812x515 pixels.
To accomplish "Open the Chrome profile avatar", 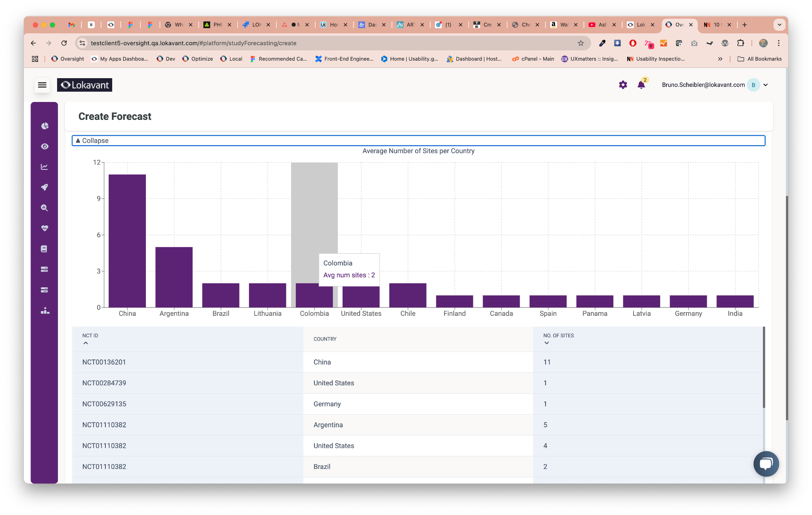I will 763,43.
